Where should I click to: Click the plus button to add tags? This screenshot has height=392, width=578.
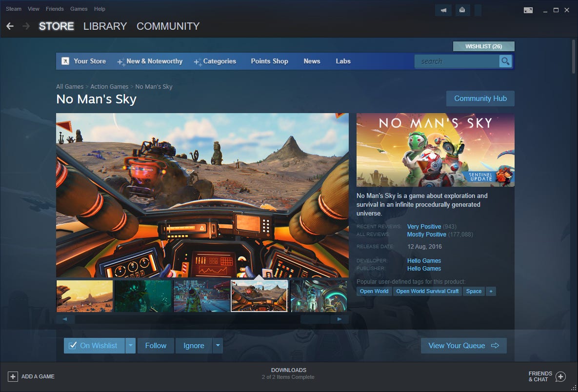pyautogui.click(x=491, y=291)
